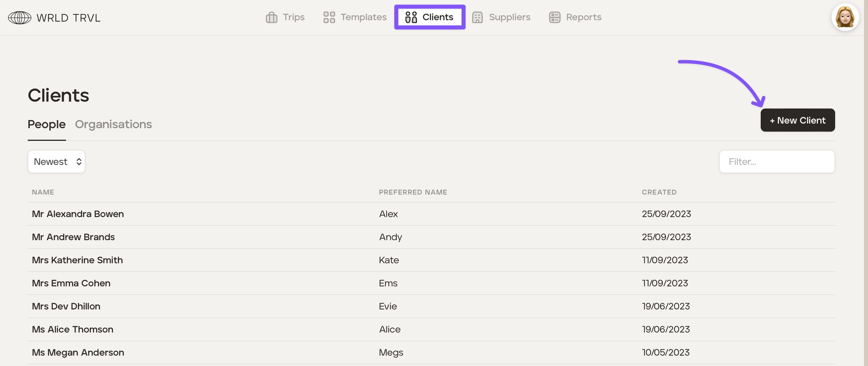Click the Trips suitcase icon
Viewport: 868px width, 366px height.
tap(271, 17)
